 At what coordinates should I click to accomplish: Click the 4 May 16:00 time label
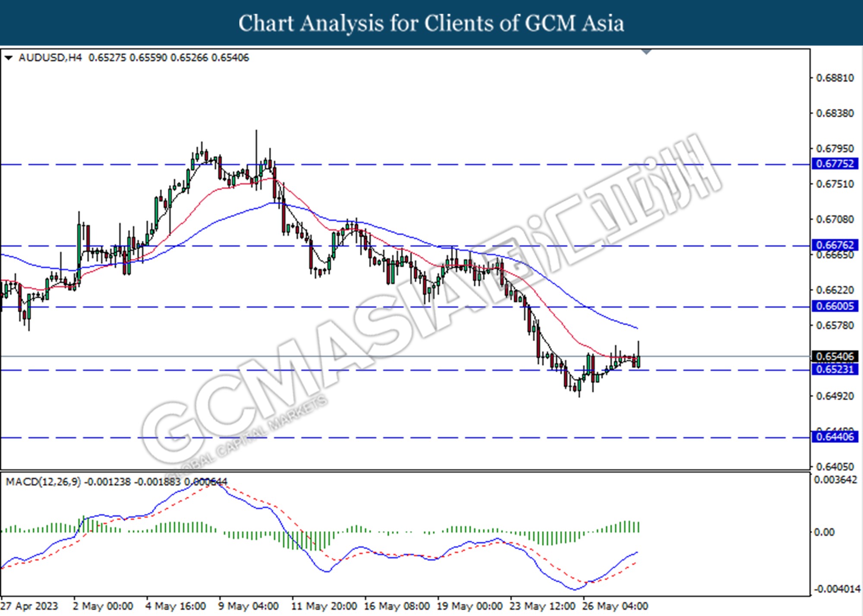point(176,606)
